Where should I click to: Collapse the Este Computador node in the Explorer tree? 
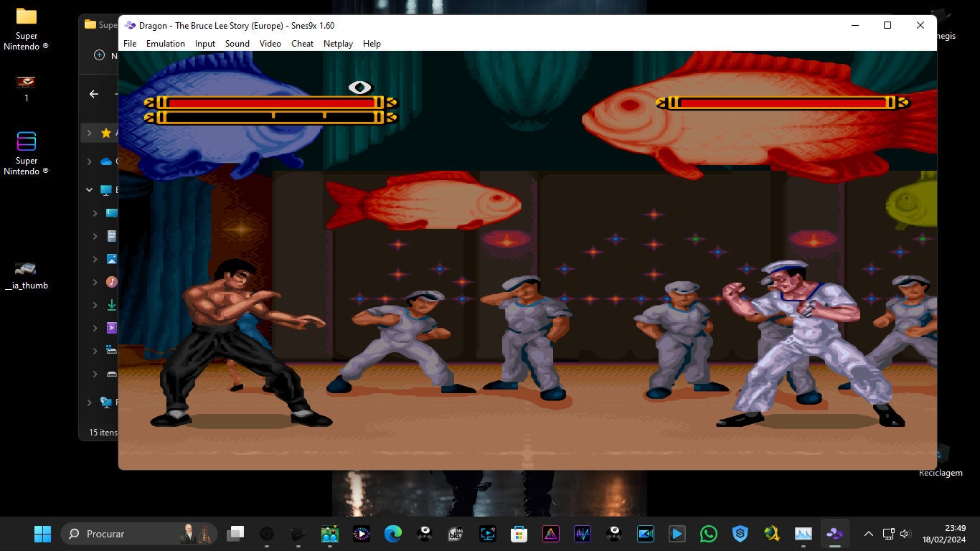pos(89,189)
